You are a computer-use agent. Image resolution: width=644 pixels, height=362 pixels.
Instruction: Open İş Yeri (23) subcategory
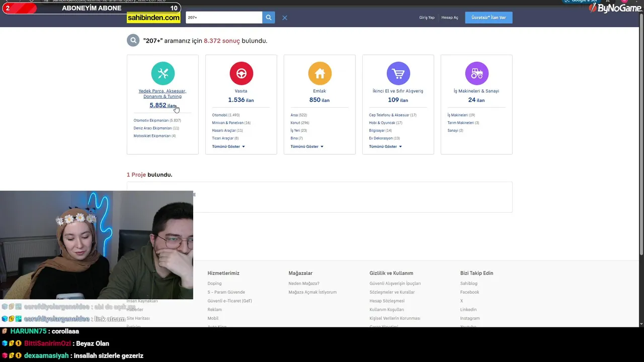coord(299,130)
